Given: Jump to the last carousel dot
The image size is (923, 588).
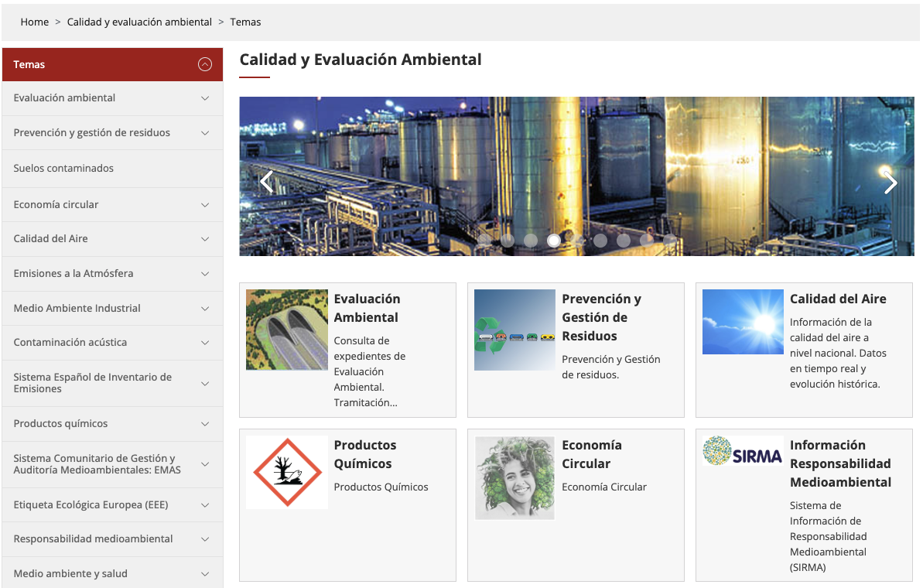Looking at the screenshot, I should click(669, 240).
